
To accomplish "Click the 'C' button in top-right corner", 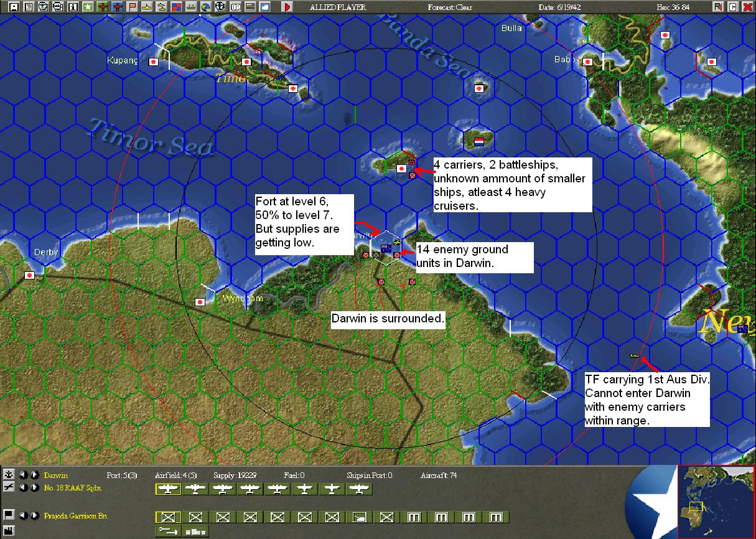I will point(732,7).
